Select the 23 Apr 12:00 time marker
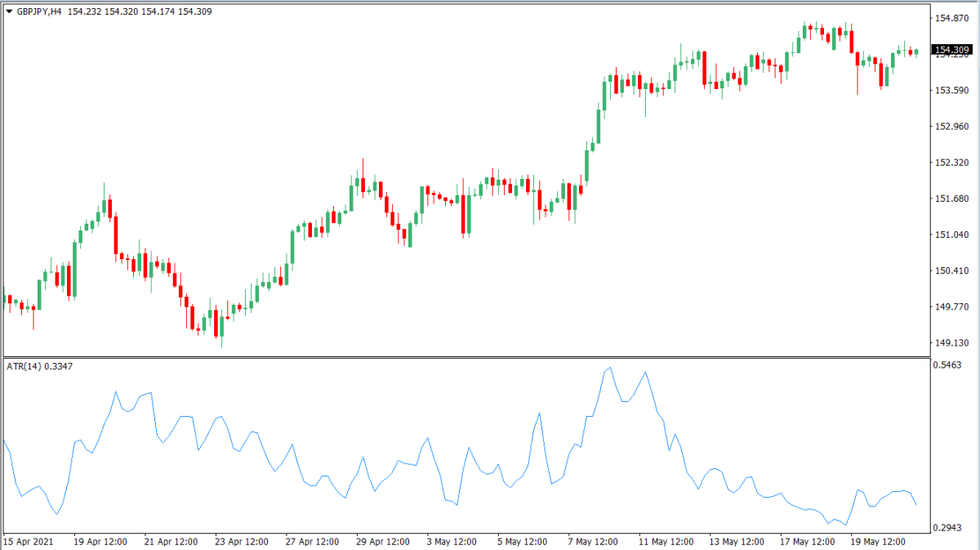Image resolution: width=980 pixels, height=550 pixels. pos(243,542)
